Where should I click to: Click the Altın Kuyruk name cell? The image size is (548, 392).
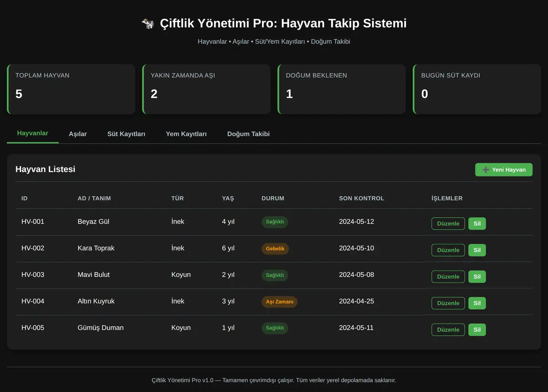pyautogui.click(x=96, y=301)
